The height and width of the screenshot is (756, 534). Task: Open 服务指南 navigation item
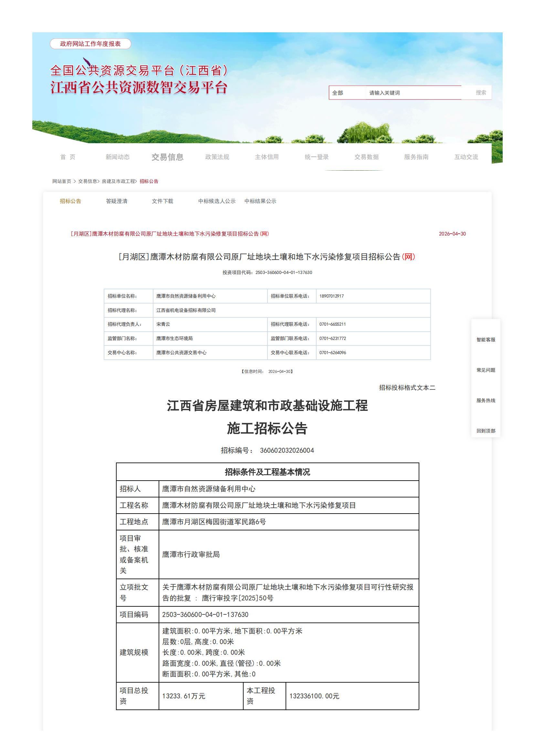coord(416,157)
